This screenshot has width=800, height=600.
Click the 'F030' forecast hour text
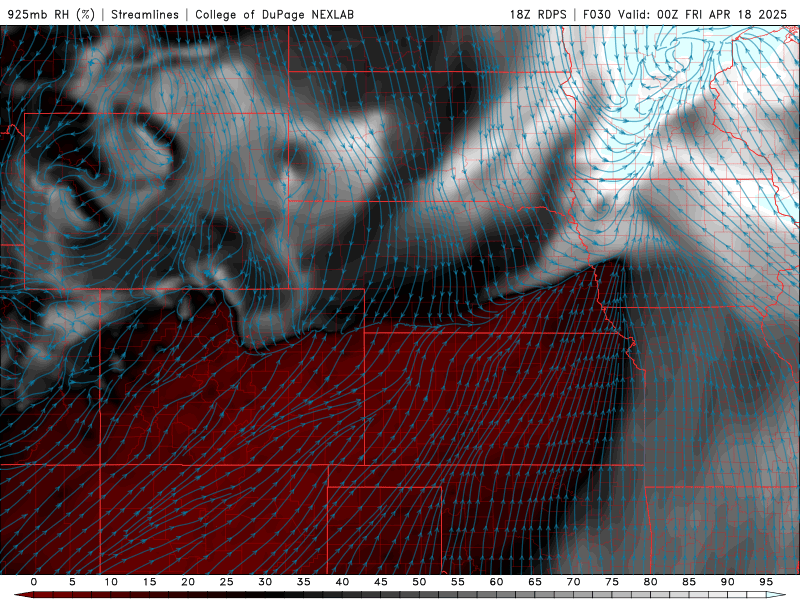(596, 14)
